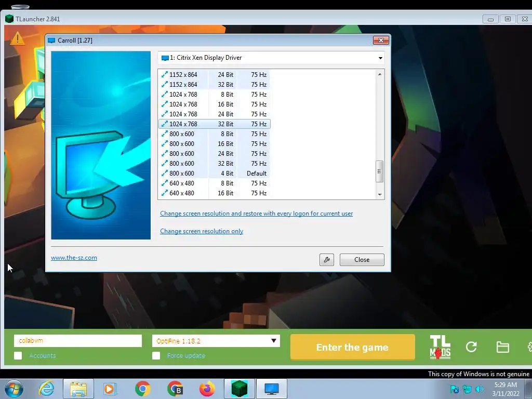Open File Explorer from taskbar
532x399 pixels.
(78, 389)
